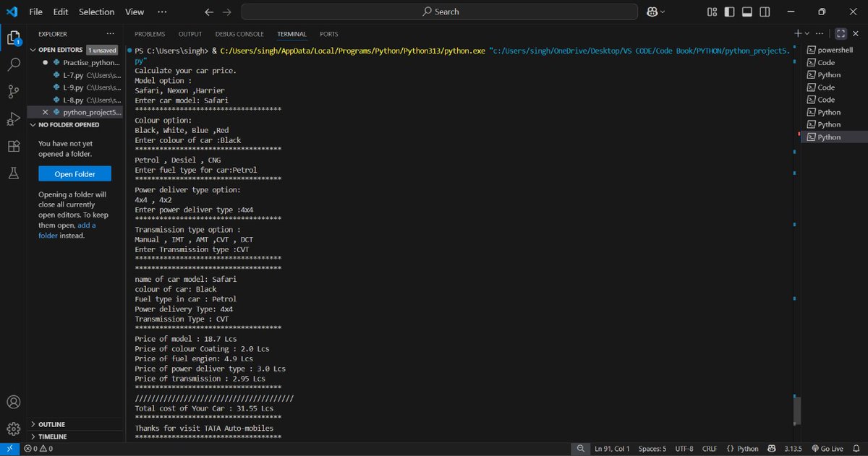Switch to the Ports tab
Screen dimensions: 868x456
coord(328,34)
